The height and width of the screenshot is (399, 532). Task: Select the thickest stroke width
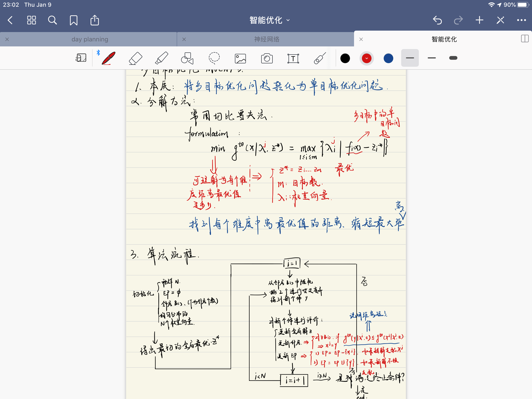click(453, 58)
